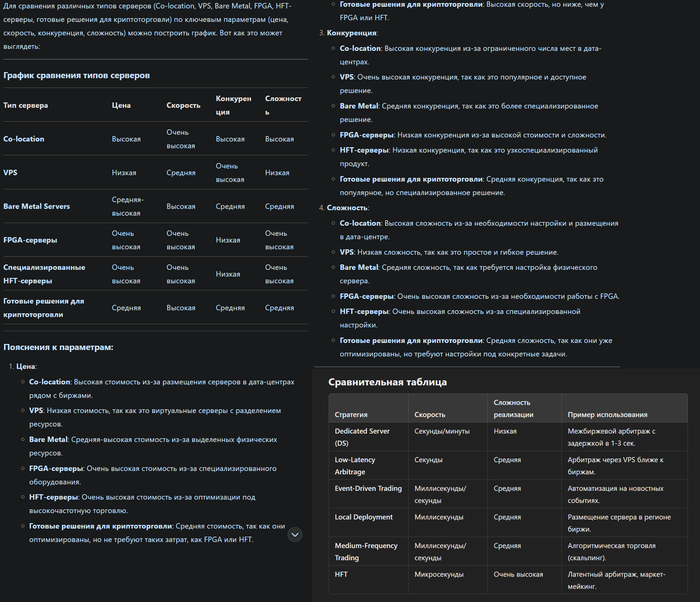Viewport: 700px width, 602px height.
Task: Click "Готовые решения для криптоторговли" table row label
Action: [44, 307]
